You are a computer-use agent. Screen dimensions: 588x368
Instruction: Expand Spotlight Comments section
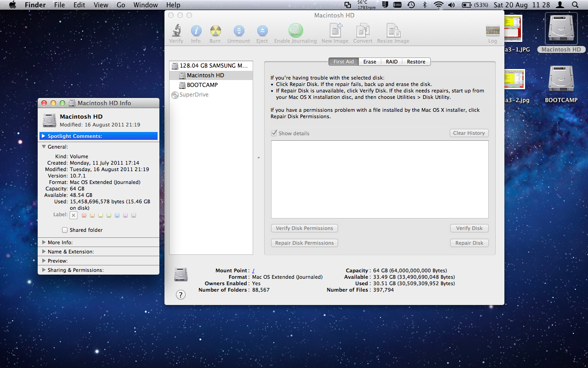click(x=43, y=136)
